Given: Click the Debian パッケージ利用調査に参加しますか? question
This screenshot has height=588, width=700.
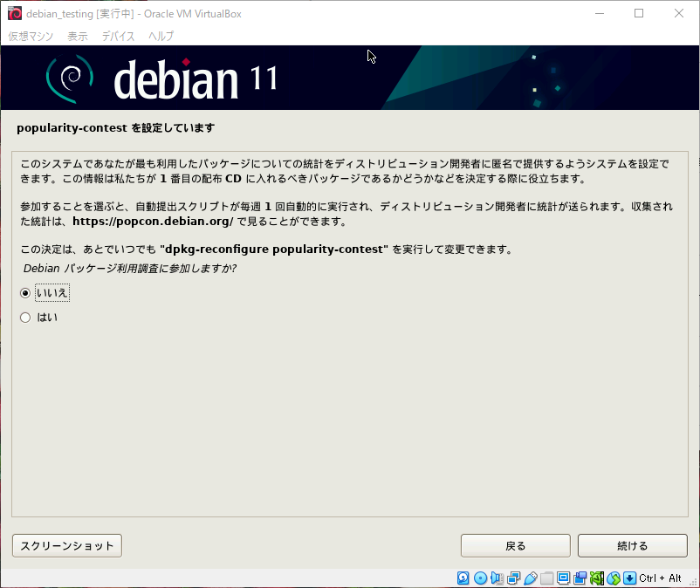Looking at the screenshot, I should [130, 268].
